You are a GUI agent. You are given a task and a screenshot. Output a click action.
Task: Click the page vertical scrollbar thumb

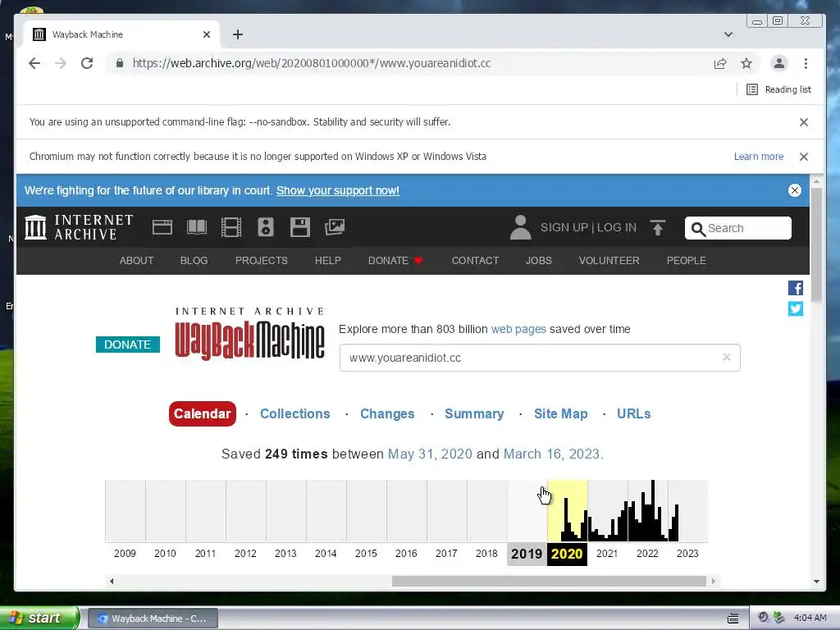(816, 244)
